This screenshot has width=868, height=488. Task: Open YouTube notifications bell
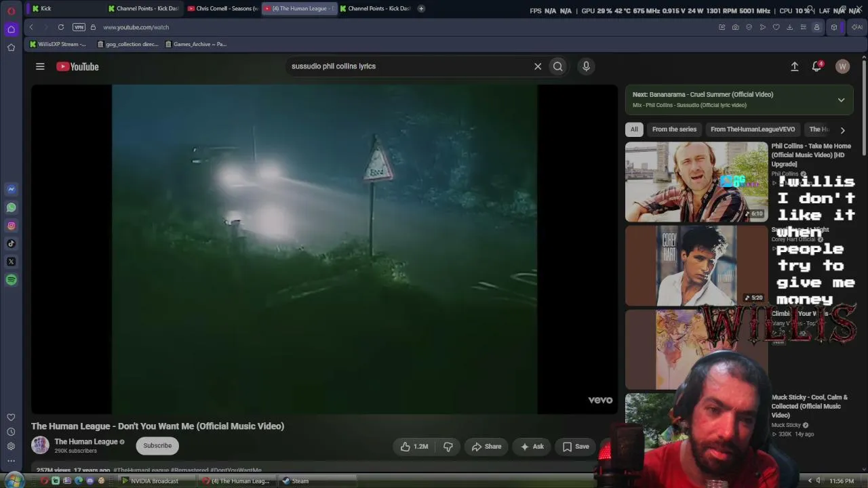point(817,66)
